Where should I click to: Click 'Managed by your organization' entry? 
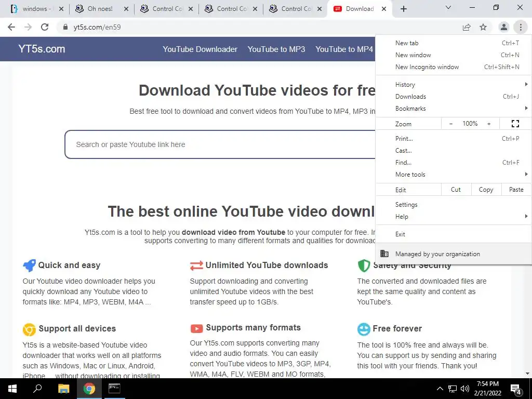coord(453,254)
